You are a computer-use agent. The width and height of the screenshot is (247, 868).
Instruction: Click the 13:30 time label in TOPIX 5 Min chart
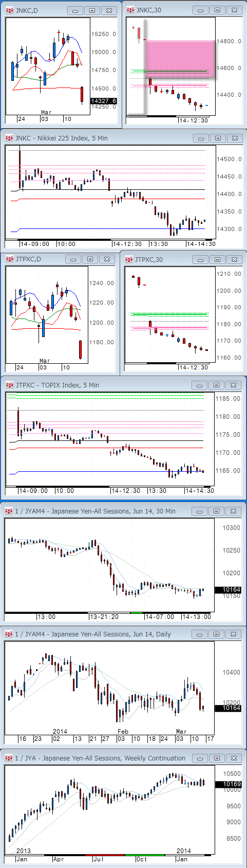158,490
